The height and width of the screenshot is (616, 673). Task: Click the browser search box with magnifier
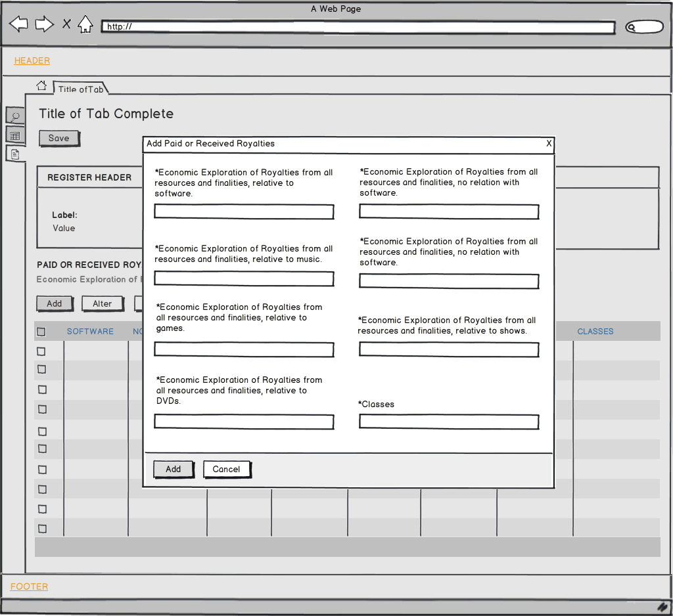644,27
